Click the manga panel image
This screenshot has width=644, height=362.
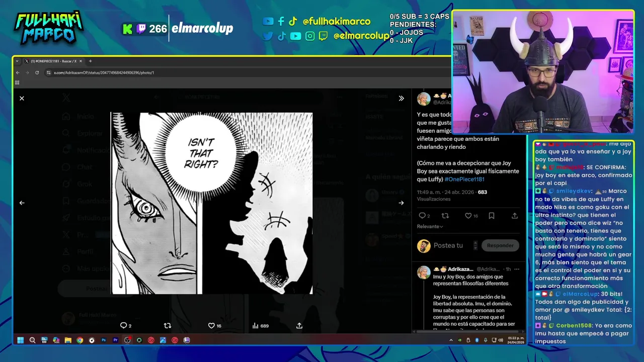[211, 203]
